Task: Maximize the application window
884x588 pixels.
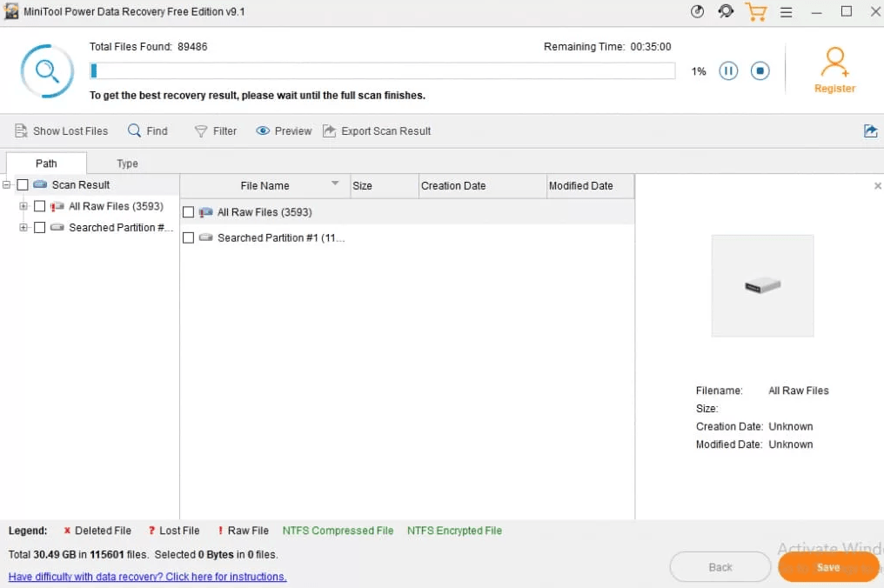Action: click(x=847, y=11)
